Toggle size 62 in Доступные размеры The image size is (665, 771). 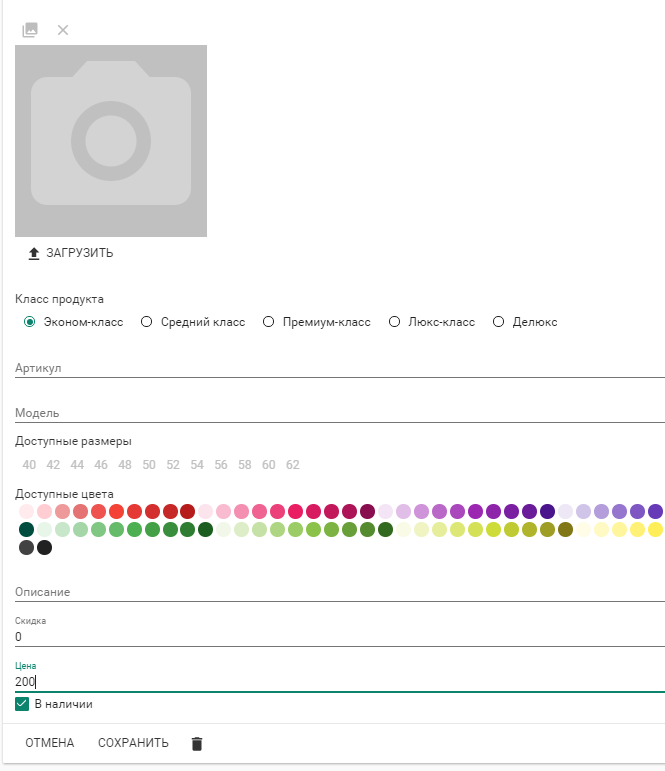tap(293, 465)
